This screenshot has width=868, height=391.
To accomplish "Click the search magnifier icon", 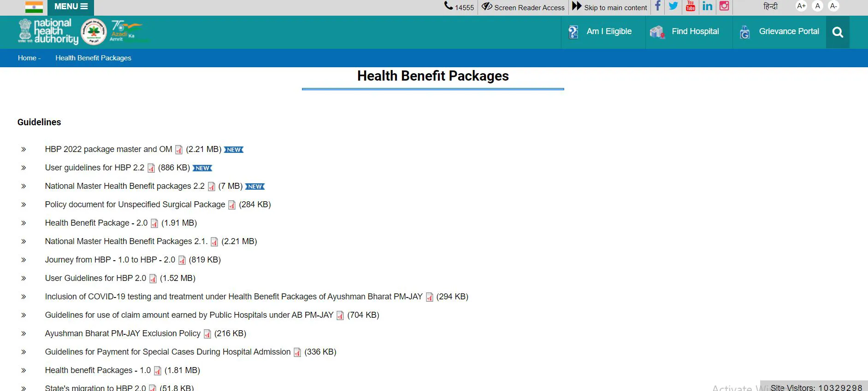I will point(838,32).
